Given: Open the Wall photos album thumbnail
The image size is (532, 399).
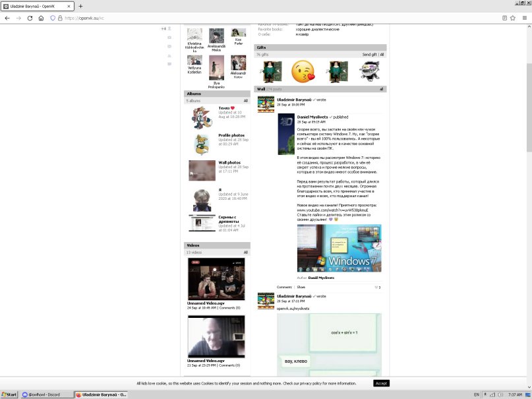Looking at the screenshot, I should (202, 170).
